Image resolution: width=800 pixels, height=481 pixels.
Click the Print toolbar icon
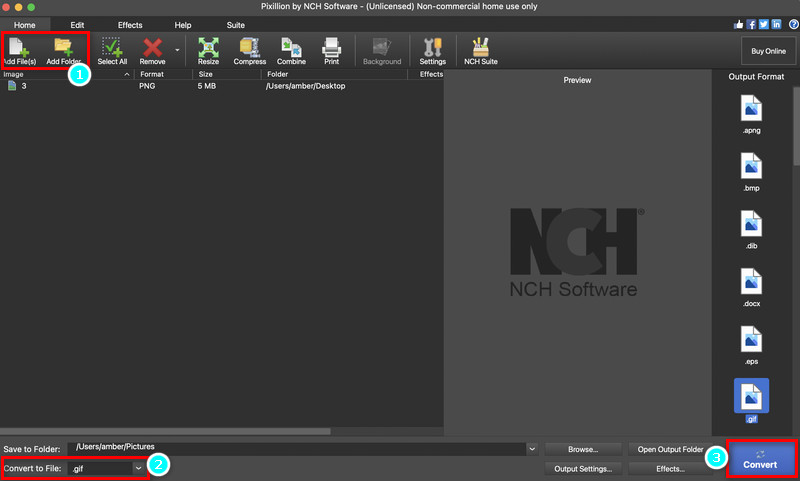[x=332, y=51]
